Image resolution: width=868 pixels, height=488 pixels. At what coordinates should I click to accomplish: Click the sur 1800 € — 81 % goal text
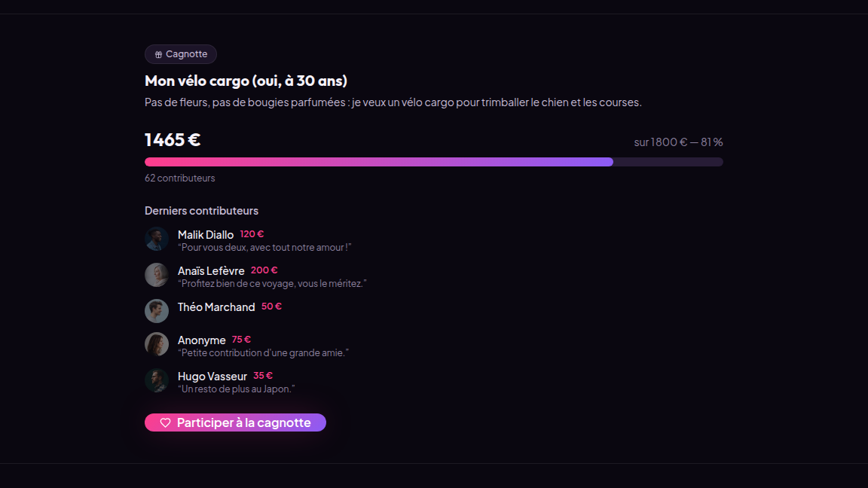(679, 142)
